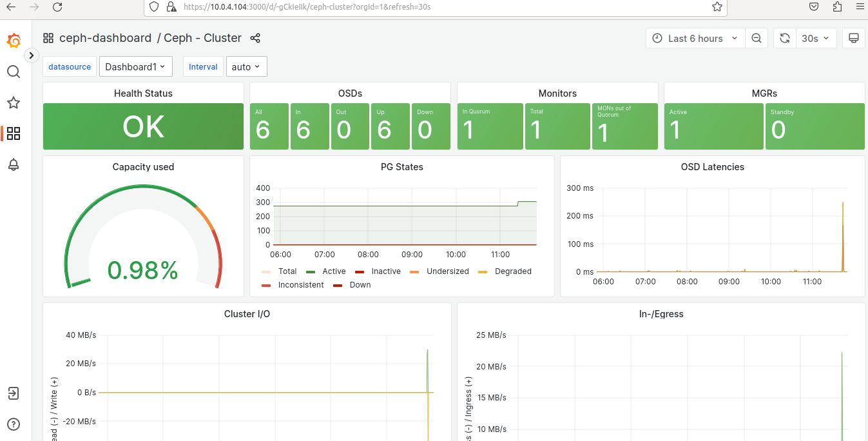
Task: Open the MGRs panel title menu
Action: pos(764,93)
